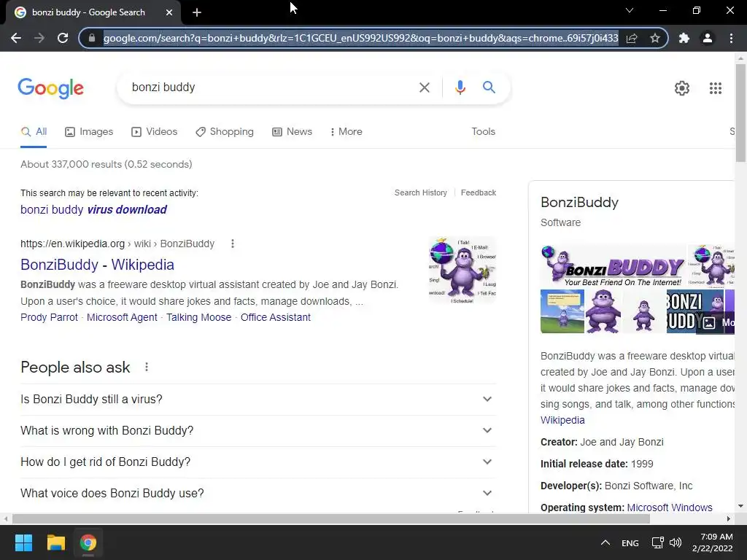Image resolution: width=747 pixels, height=560 pixels.
Task: Switch to the Images tab
Action: click(x=89, y=131)
